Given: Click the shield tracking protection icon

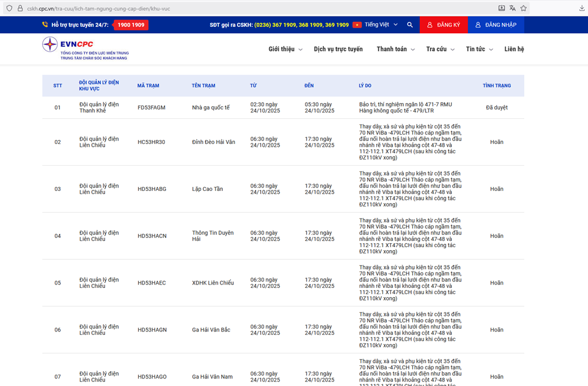Looking at the screenshot, I should [x=9, y=9].
